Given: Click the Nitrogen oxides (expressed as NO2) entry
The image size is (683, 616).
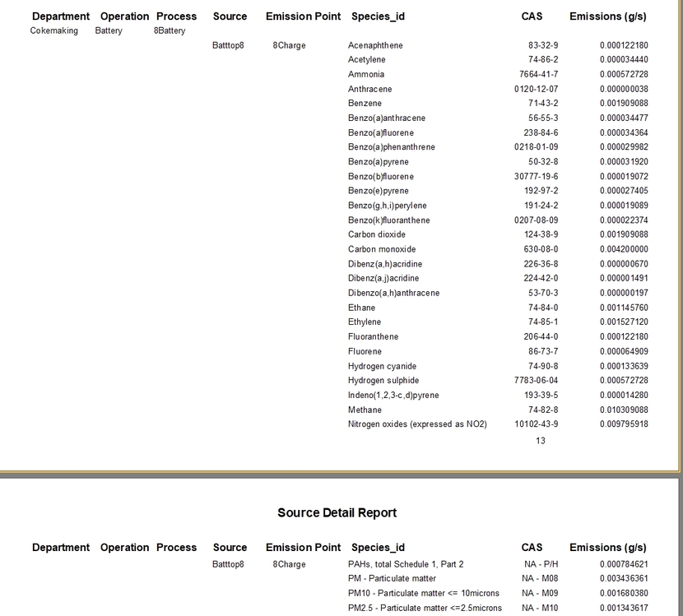Looking at the screenshot, I should 417,424.
